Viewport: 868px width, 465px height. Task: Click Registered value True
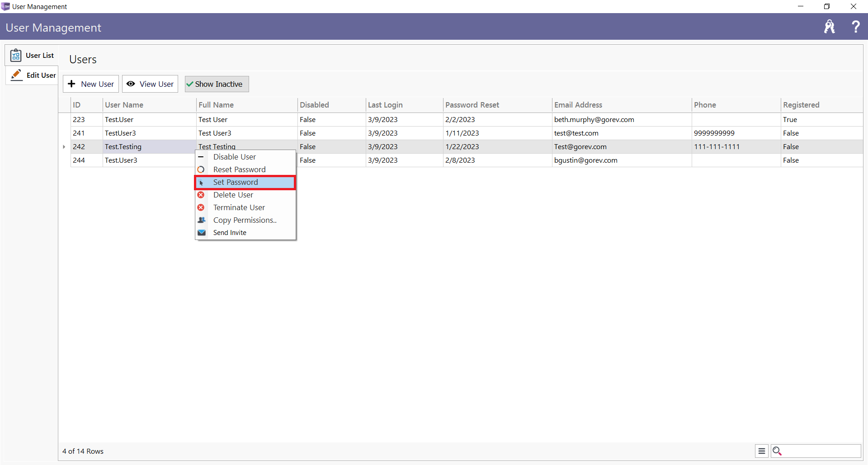(x=790, y=120)
